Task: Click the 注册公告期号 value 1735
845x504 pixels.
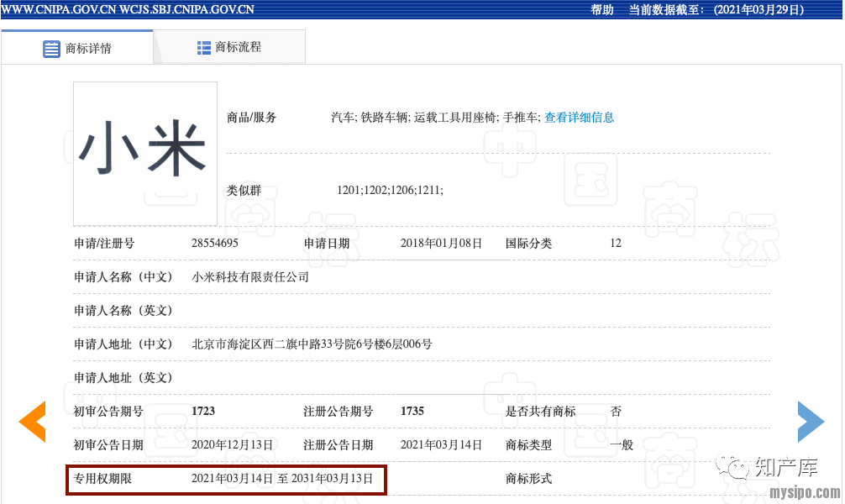Action: [x=412, y=412]
